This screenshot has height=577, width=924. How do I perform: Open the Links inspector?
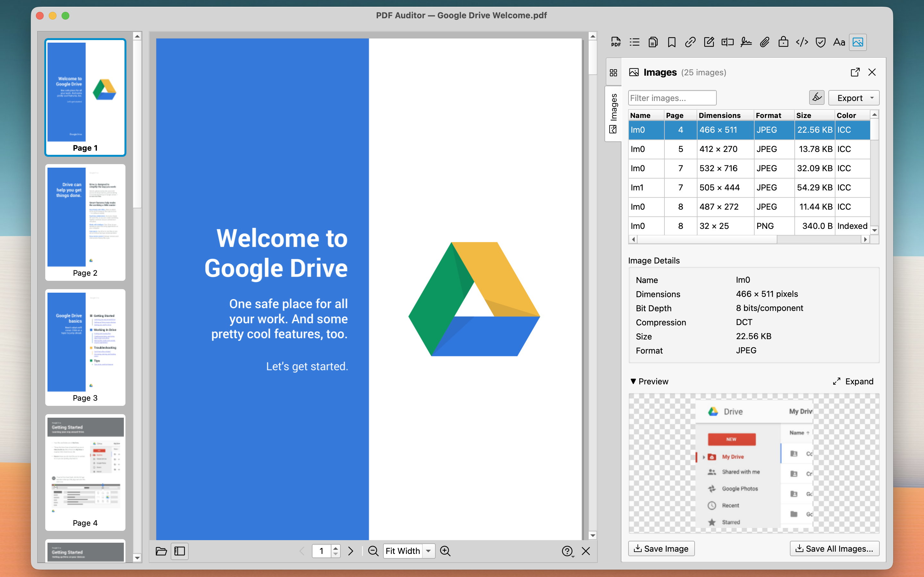tap(690, 42)
